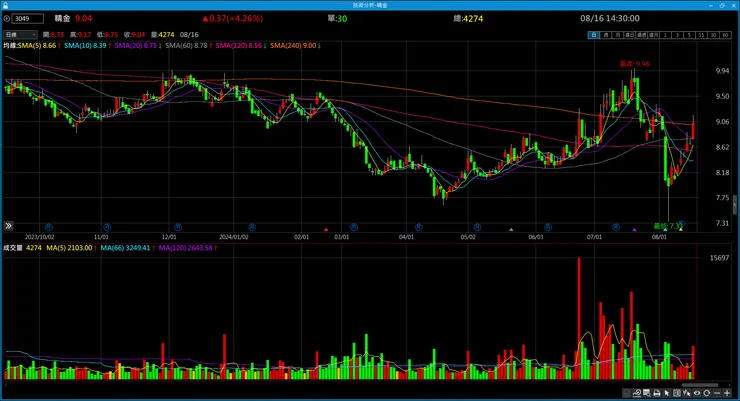Click the volume MA(120) 2643.58 label
The height and width of the screenshot is (401, 740).
click(x=187, y=248)
